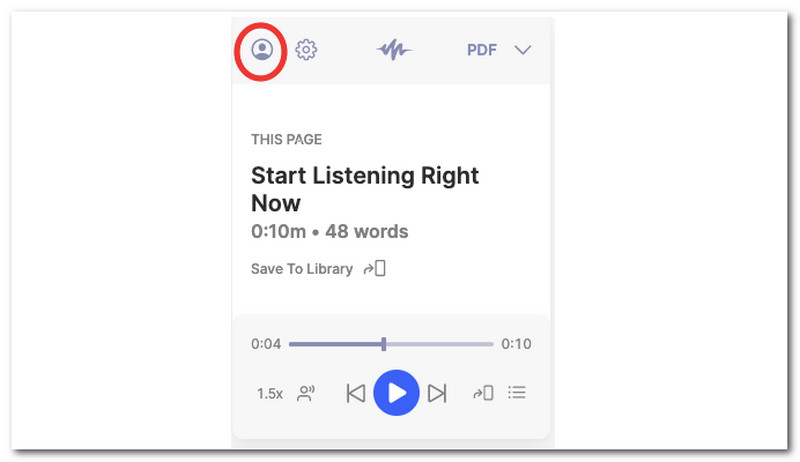Click the 0:04 elapsed time label

tap(266, 344)
